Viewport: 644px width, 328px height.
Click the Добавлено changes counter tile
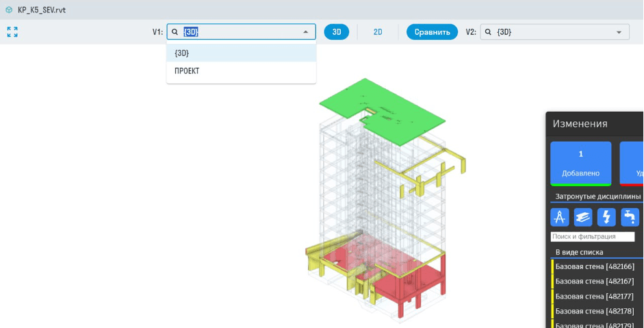click(581, 163)
